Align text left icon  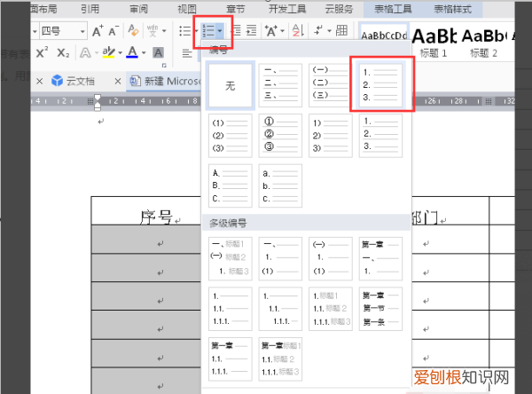point(187,53)
